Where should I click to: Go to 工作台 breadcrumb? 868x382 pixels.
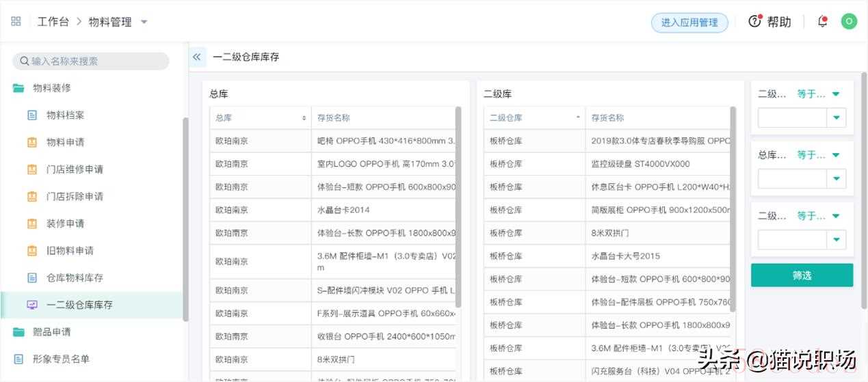[53, 22]
